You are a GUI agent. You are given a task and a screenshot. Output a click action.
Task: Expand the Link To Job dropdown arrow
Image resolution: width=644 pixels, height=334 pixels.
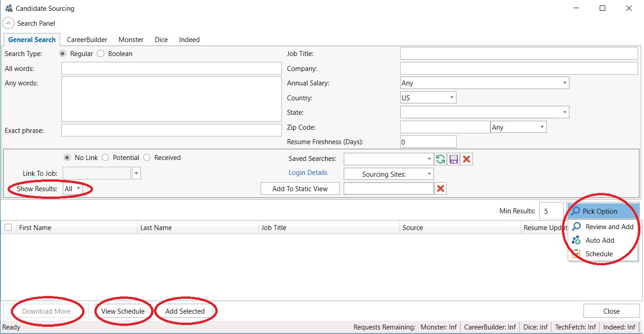pyautogui.click(x=136, y=173)
